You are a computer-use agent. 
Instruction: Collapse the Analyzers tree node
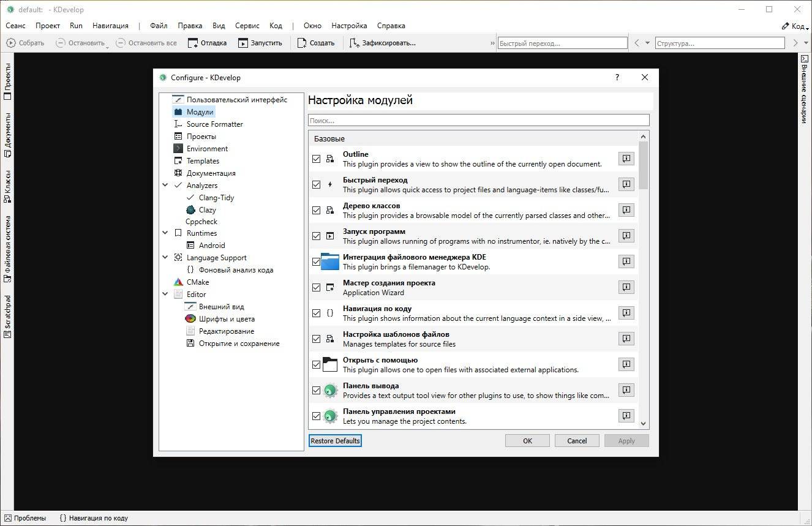[x=165, y=185]
